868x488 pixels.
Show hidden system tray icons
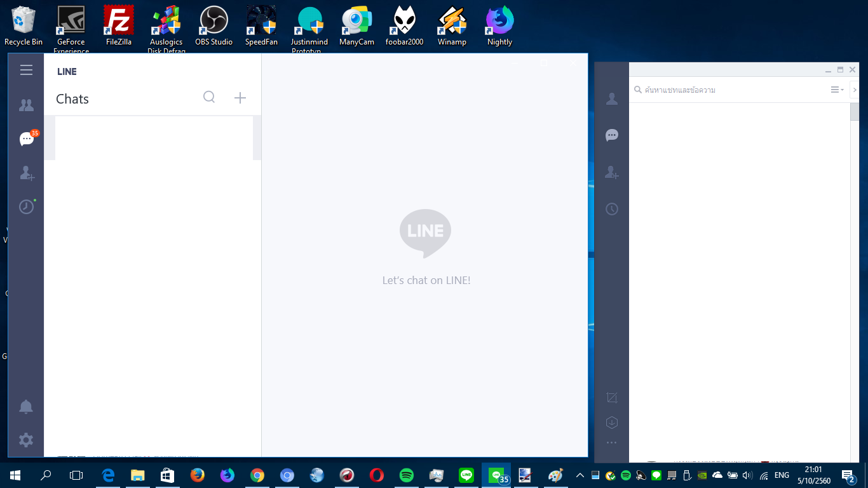580,475
